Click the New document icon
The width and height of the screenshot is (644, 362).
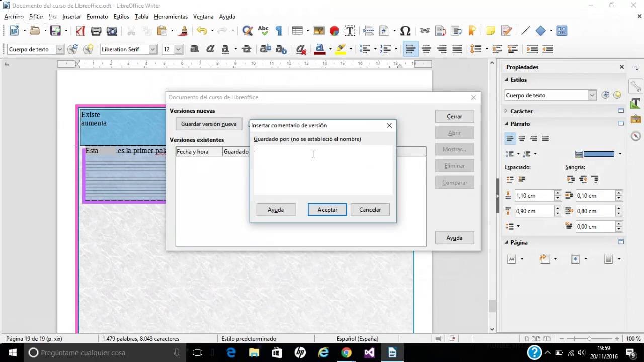tap(14, 31)
